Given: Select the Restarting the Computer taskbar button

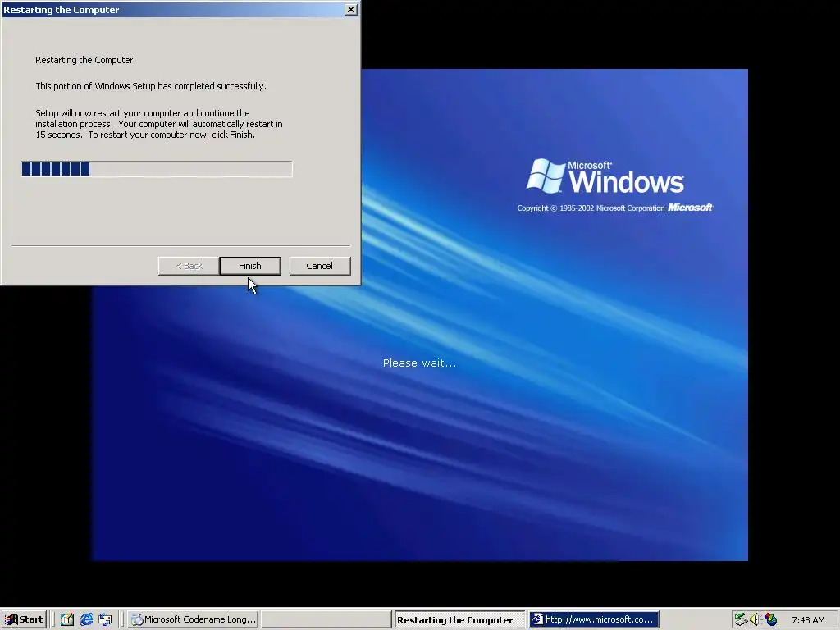Looking at the screenshot, I should 459,620.
